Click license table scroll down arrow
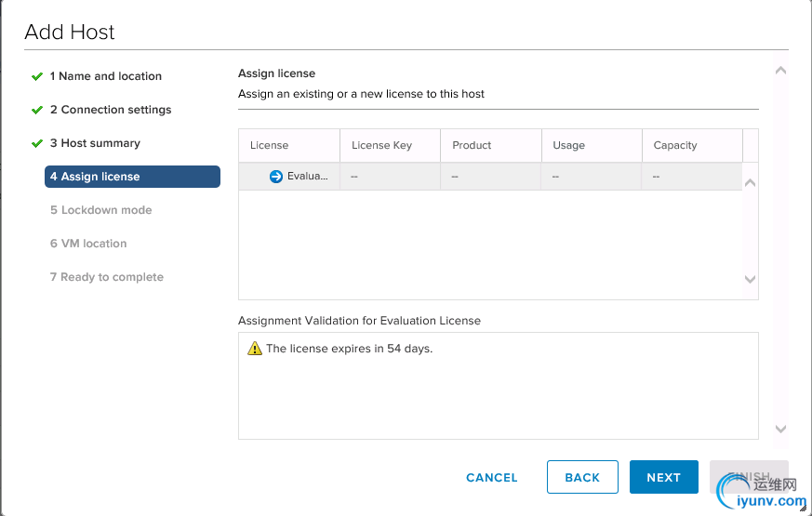The image size is (812, 516). click(750, 280)
